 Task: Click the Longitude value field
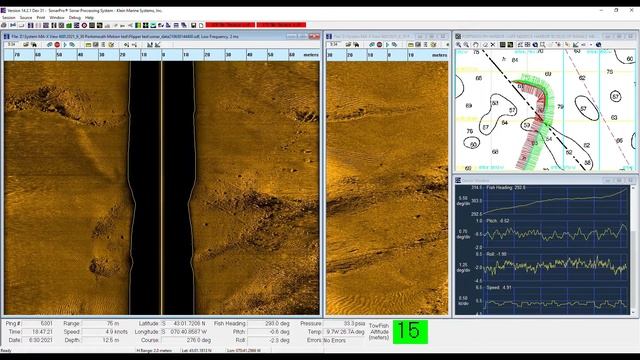click(186, 332)
